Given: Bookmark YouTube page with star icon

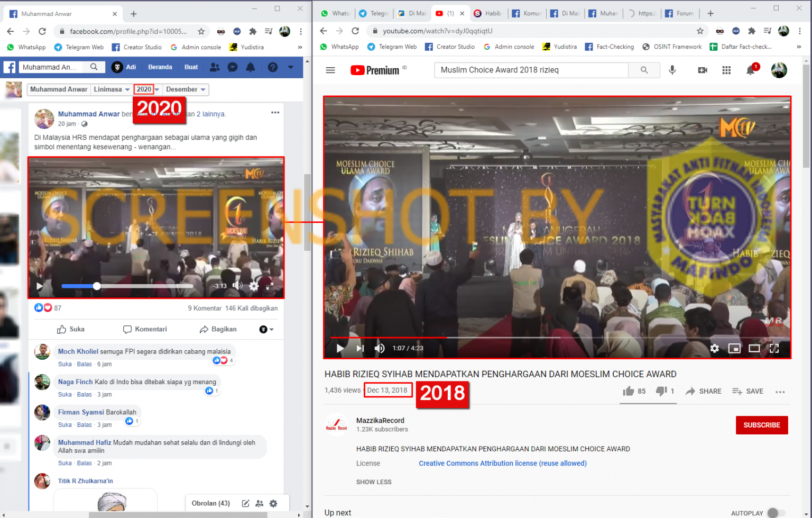Looking at the screenshot, I should pyautogui.click(x=700, y=31).
